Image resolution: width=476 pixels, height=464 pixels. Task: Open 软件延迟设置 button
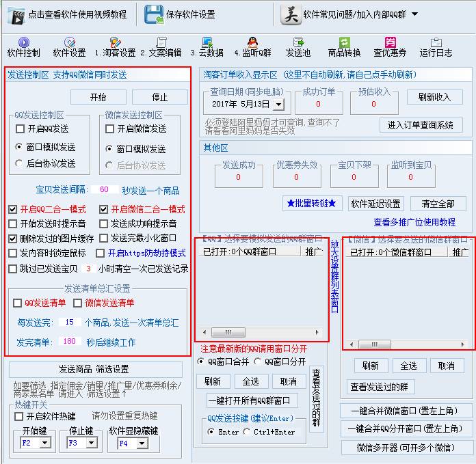(x=376, y=204)
